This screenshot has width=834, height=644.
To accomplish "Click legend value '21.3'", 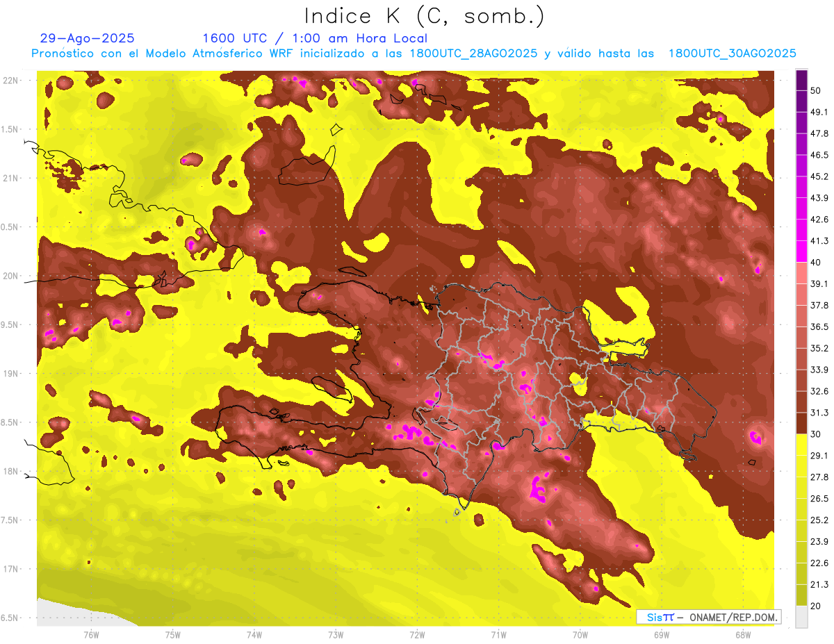I will click(x=819, y=585).
